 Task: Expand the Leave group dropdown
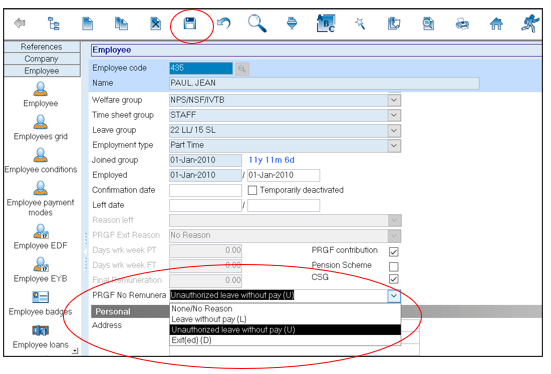pyautogui.click(x=394, y=130)
